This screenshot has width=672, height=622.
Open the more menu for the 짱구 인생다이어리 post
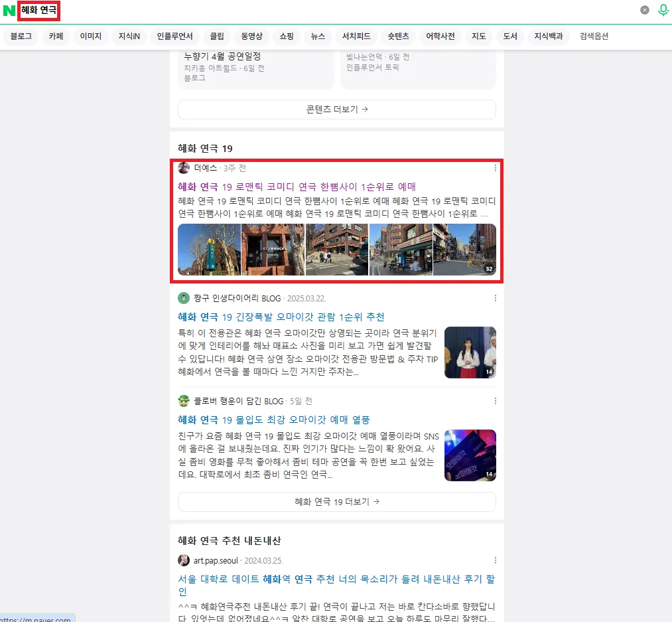(496, 298)
